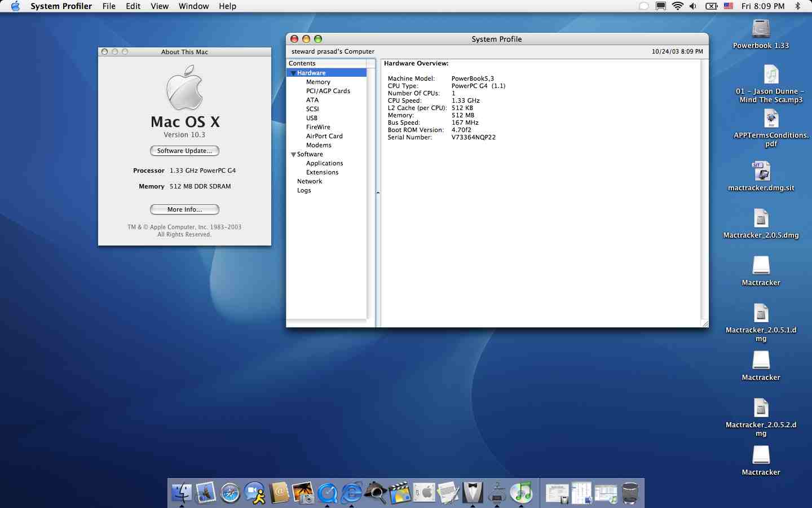
Task: Open System Preferences from the Dock
Action: pos(424,493)
